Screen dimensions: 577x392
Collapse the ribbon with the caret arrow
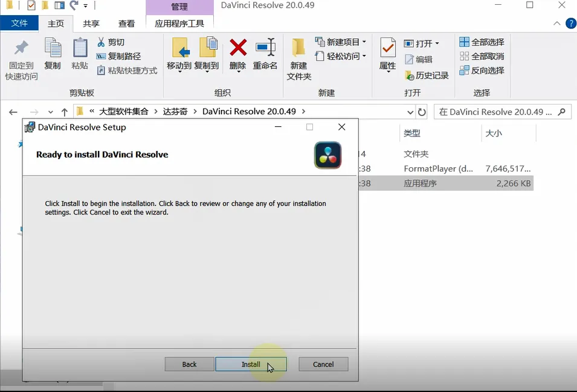pyautogui.click(x=557, y=24)
